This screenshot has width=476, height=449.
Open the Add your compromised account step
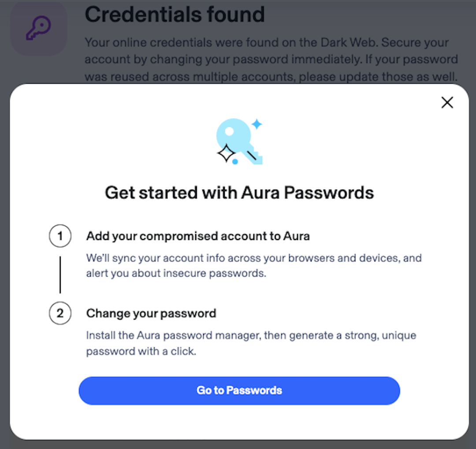(197, 236)
